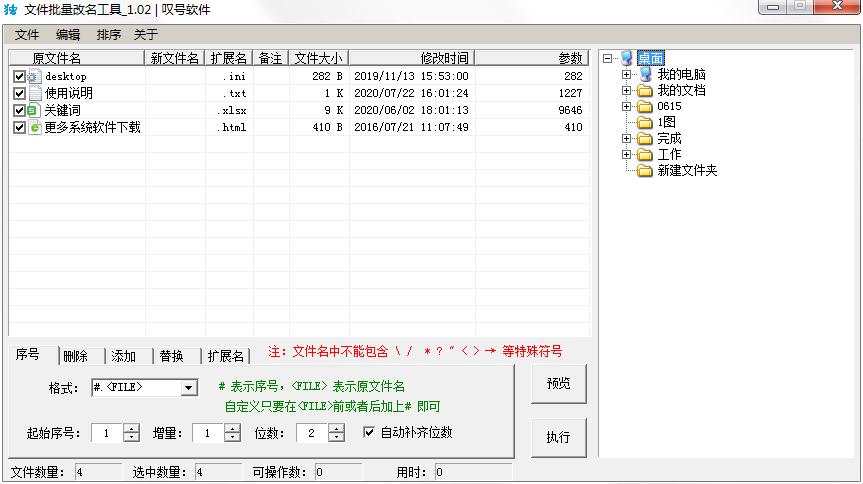Viewport: 863px width, 484px height.
Task: Click the 预览 preview button
Action: [558, 384]
